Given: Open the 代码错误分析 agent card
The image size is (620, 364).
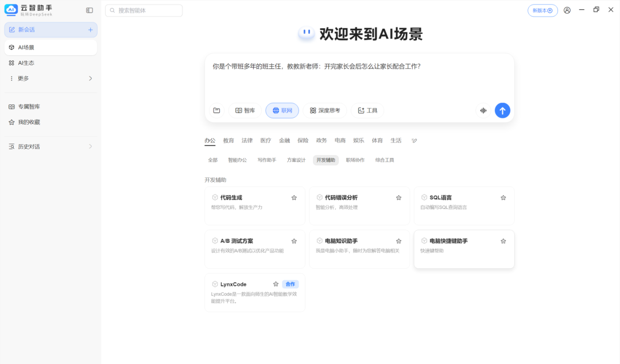Looking at the screenshot, I should point(359,206).
